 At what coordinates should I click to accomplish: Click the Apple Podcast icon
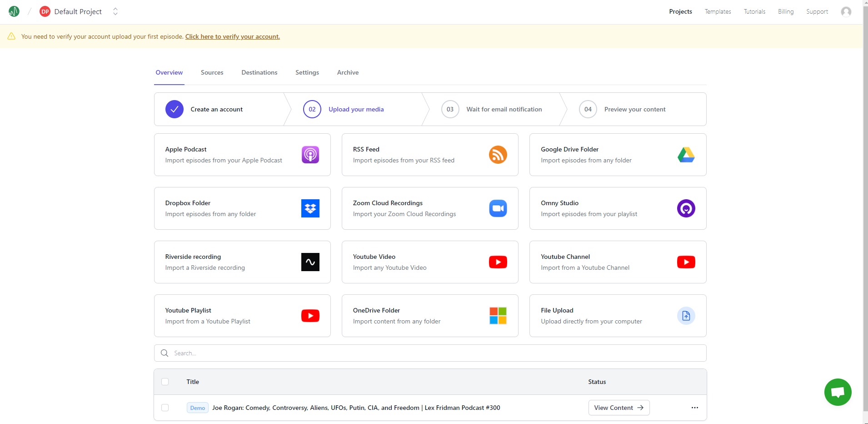coord(310,155)
